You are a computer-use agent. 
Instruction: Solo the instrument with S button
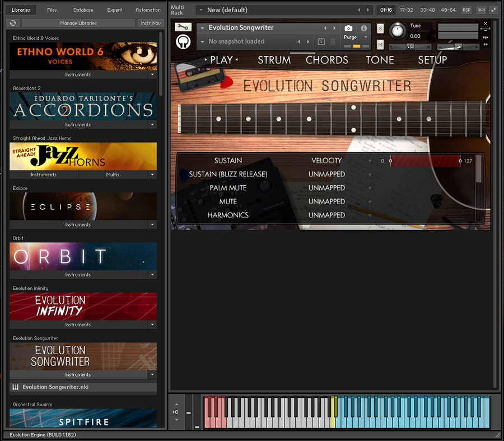(x=380, y=29)
